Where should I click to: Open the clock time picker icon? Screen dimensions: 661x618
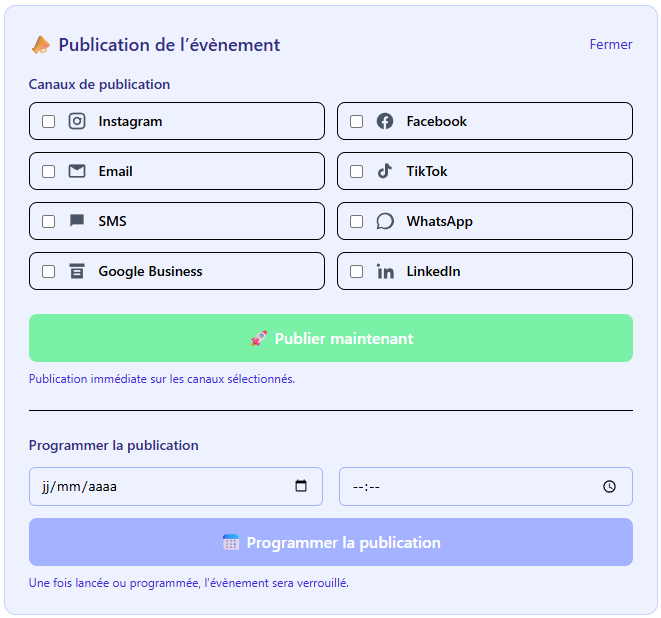tap(609, 487)
